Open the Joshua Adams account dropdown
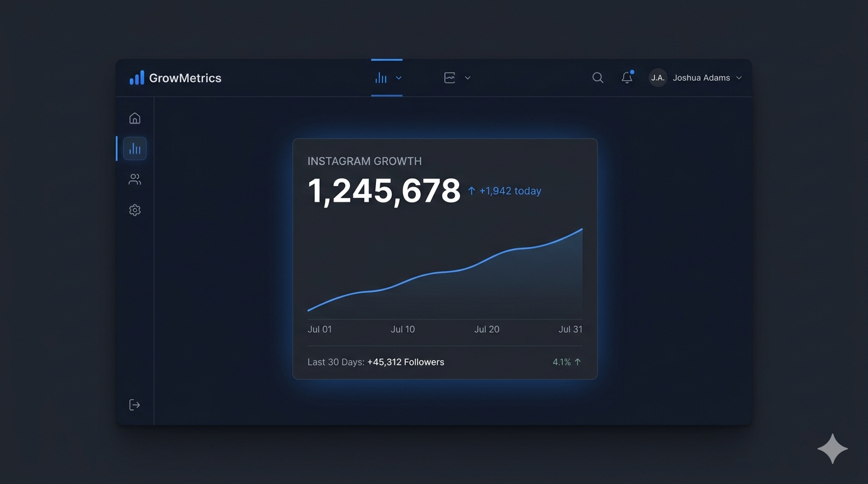The image size is (868, 484). 701,78
